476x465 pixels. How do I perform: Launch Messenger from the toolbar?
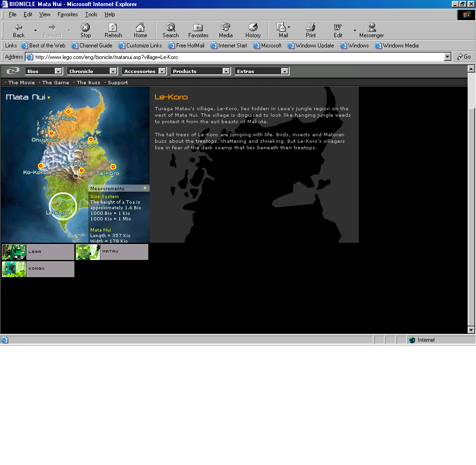[371, 27]
